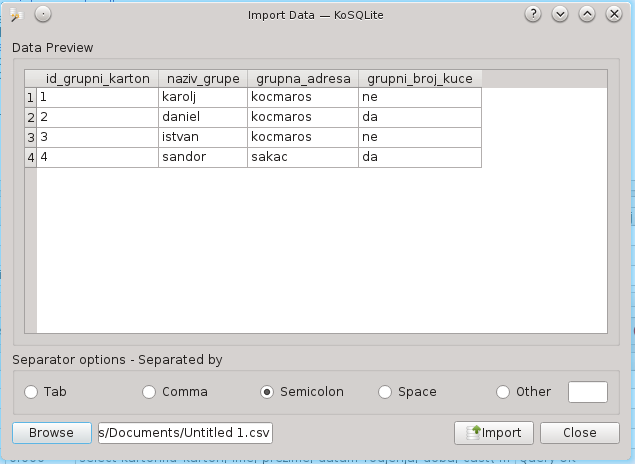The width and height of the screenshot is (635, 464).
Task: Close the Import Data window using the X
Action: coord(612,14)
